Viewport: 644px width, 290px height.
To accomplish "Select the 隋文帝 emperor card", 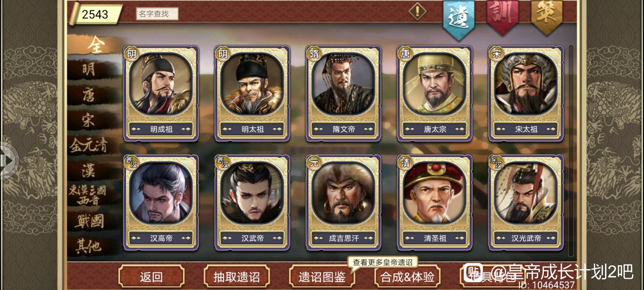I will (344, 93).
